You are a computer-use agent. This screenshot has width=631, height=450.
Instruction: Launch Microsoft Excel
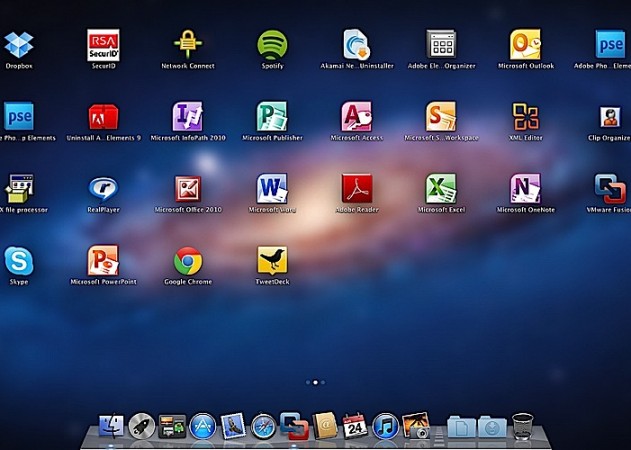click(441, 188)
